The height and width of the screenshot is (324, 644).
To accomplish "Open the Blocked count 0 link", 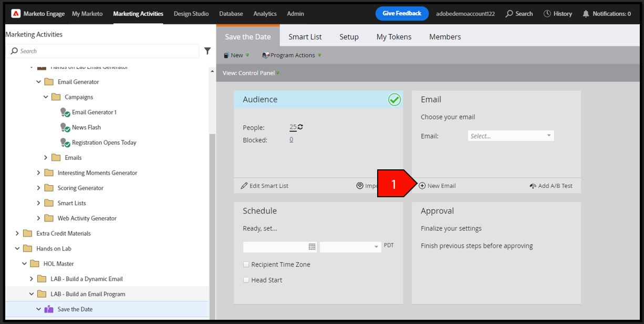I will [x=291, y=140].
